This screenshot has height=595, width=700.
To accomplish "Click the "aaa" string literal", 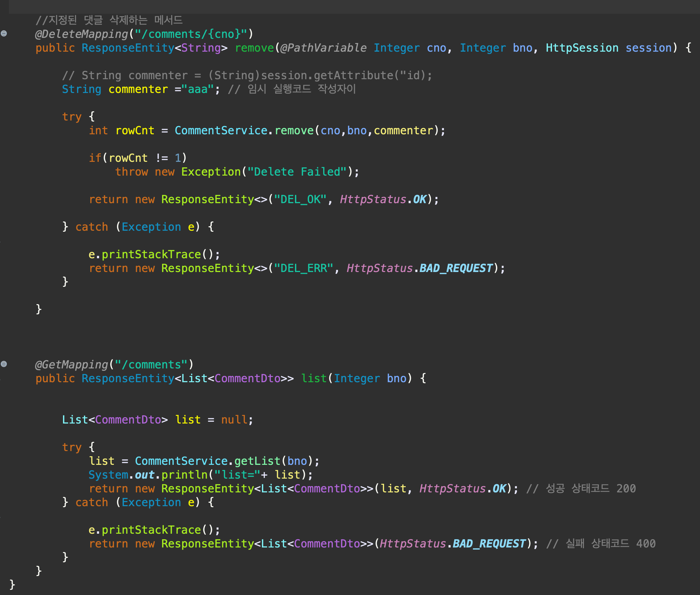I will pyautogui.click(x=198, y=89).
